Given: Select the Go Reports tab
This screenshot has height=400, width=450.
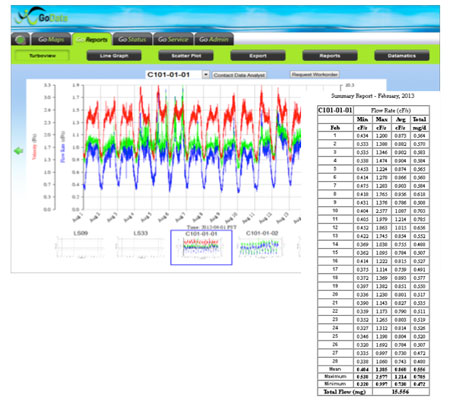Looking at the screenshot, I should click(92, 39).
